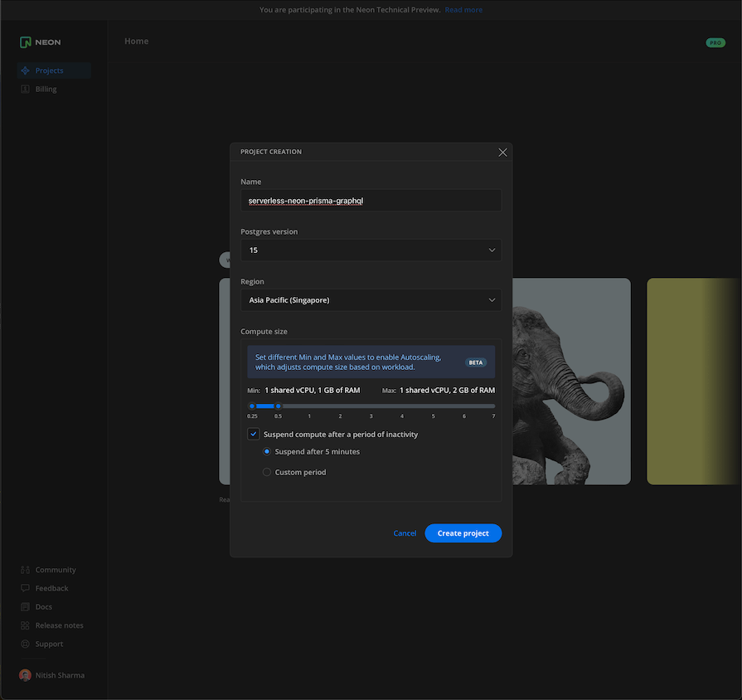Click the Neon logo
Screen dimensions: 742x700
(39, 41)
